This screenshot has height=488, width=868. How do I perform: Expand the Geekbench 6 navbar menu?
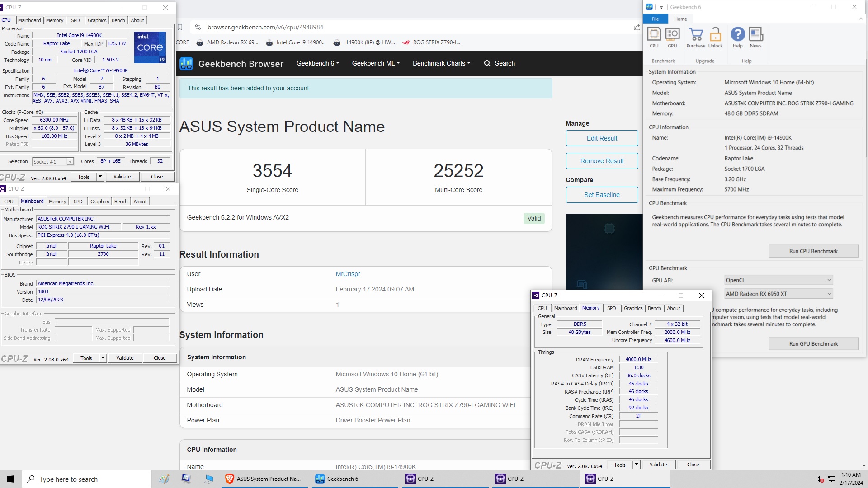click(318, 63)
